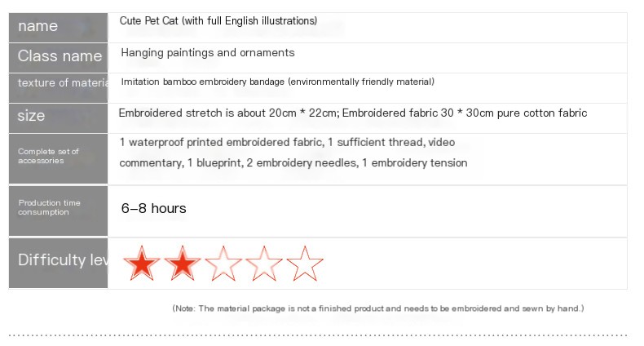Click the 'name' header cell

pyautogui.click(x=59, y=28)
